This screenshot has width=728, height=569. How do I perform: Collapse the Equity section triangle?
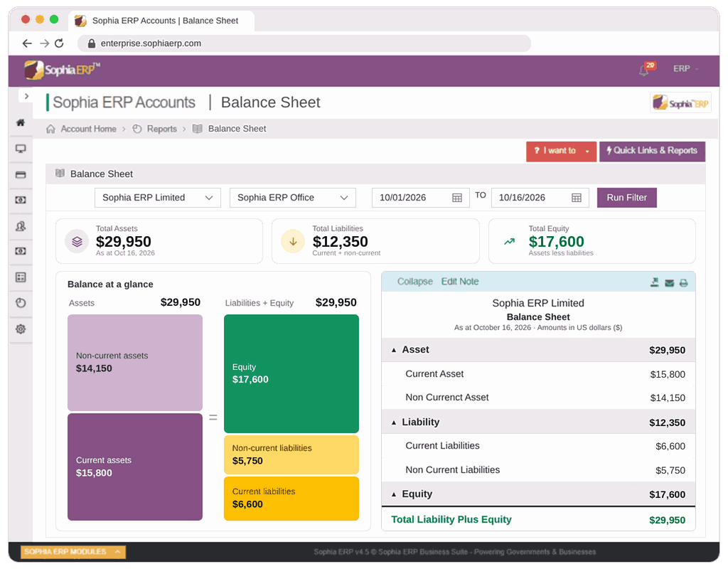point(394,495)
